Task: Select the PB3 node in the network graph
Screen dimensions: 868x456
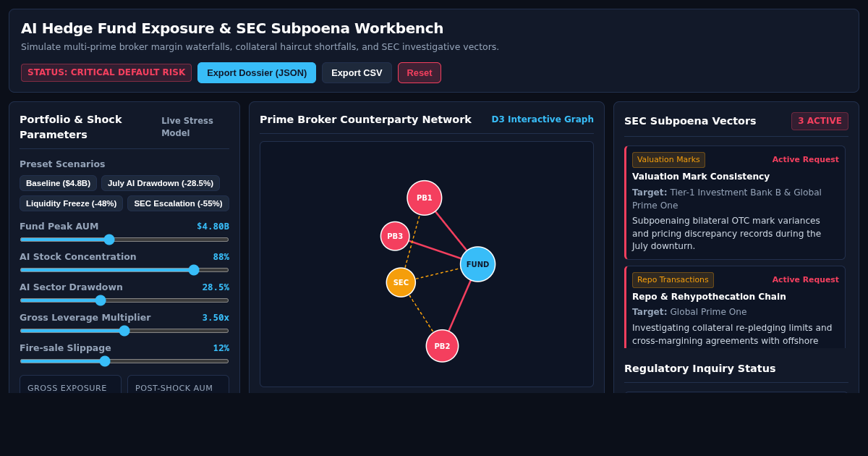Action: point(395,236)
